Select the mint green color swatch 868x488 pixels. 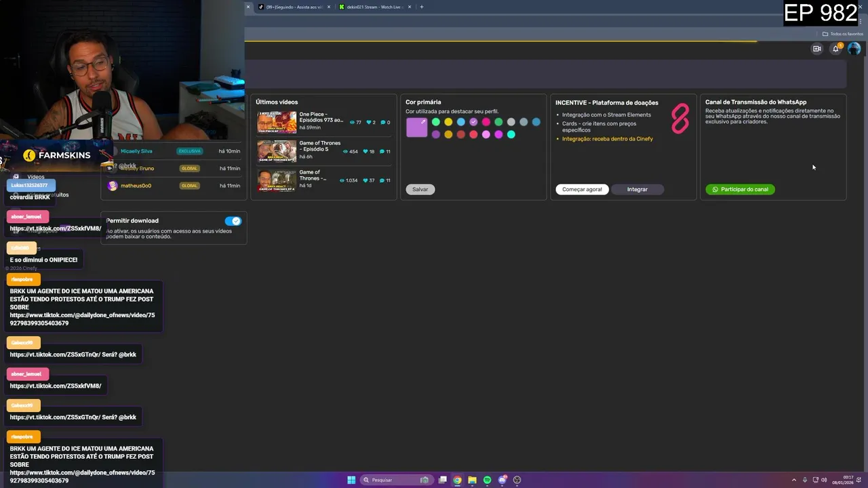tap(436, 122)
